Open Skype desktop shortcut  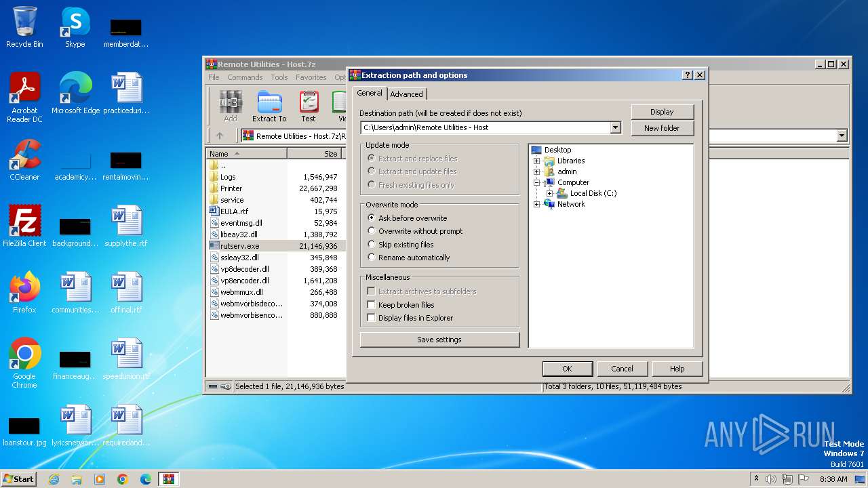(x=75, y=27)
